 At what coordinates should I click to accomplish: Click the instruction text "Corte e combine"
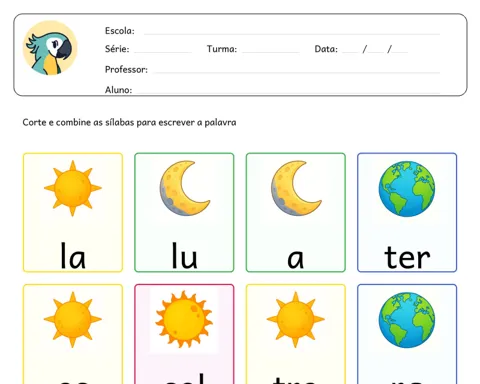coord(56,123)
